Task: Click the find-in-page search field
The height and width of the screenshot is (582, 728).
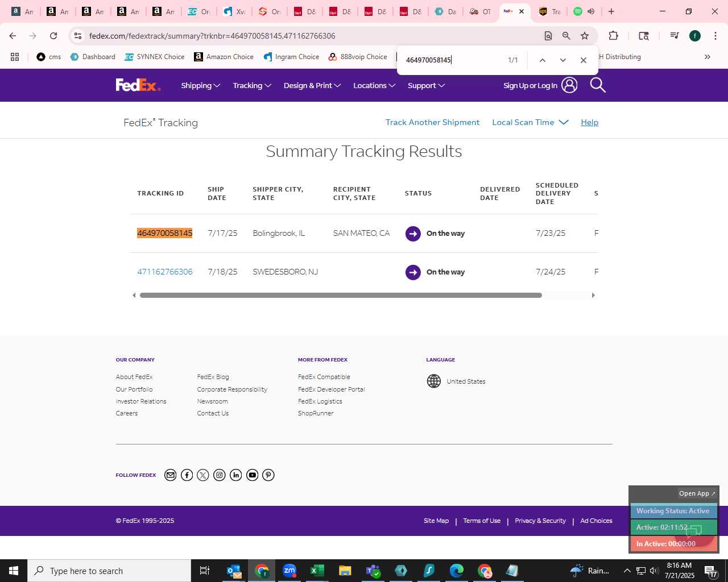Action: (x=452, y=60)
